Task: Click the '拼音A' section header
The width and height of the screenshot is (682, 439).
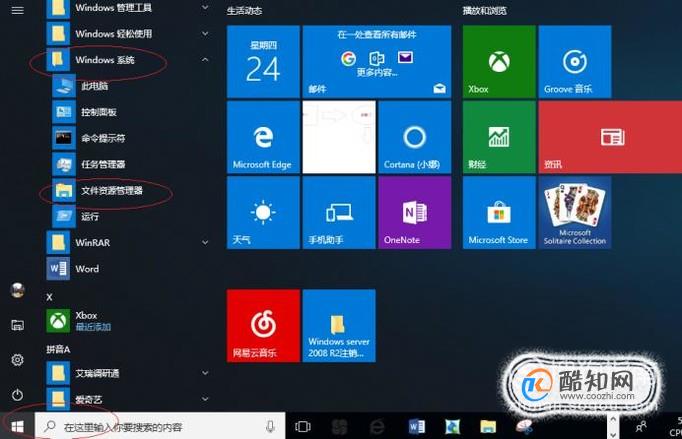Action: click(x=58, y=349)
